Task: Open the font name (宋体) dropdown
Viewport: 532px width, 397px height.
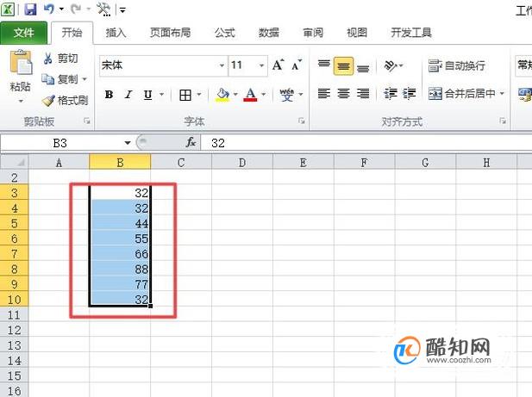Action: pos(222,65)
